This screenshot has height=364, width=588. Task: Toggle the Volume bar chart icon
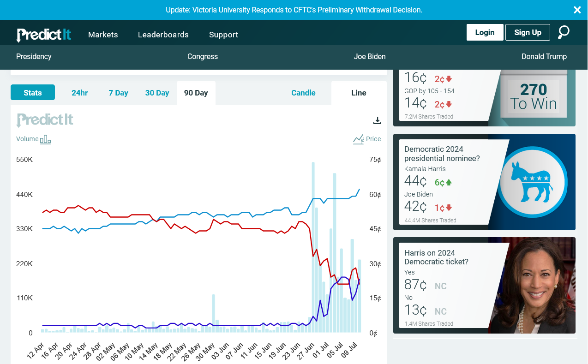45,139
